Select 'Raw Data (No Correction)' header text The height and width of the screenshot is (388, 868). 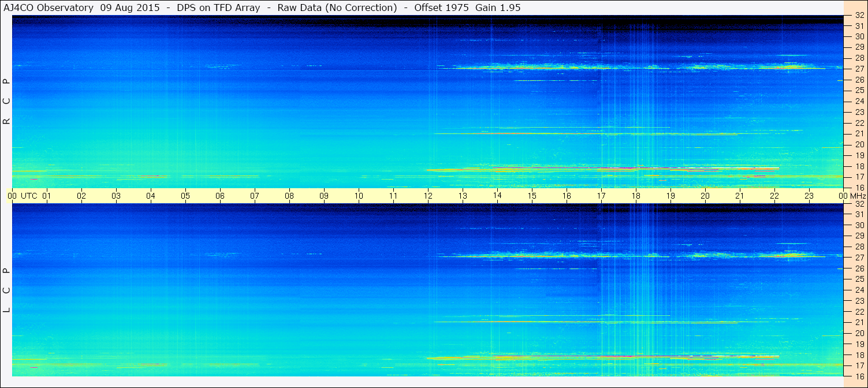coord(337,8)
